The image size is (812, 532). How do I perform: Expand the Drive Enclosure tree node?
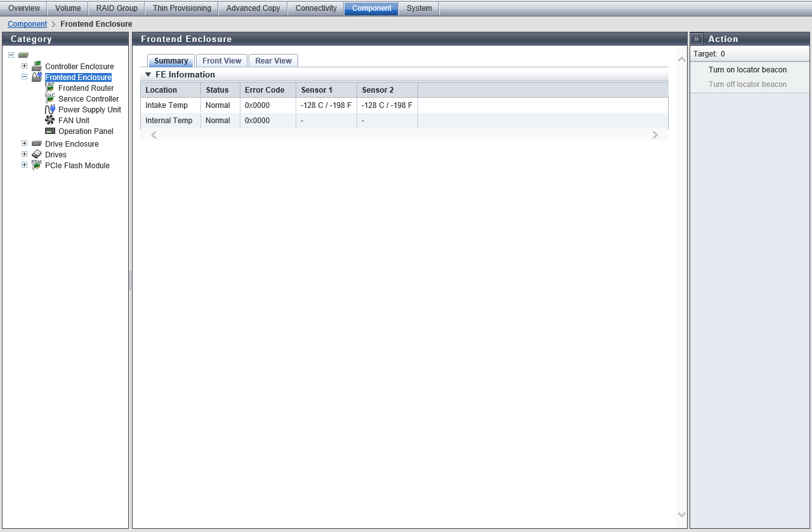(25, 143)
